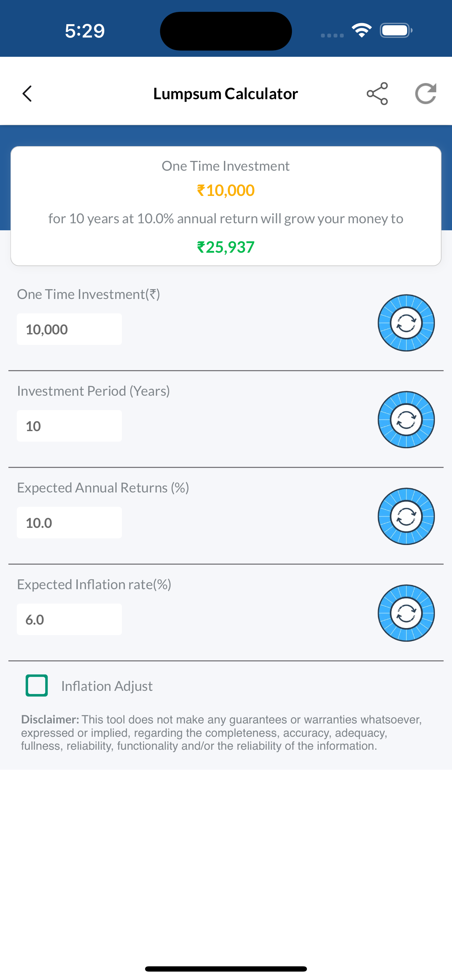This screenshot has height=980, width=452.
Task: Open the share icon in header
Action: [377, 94]
